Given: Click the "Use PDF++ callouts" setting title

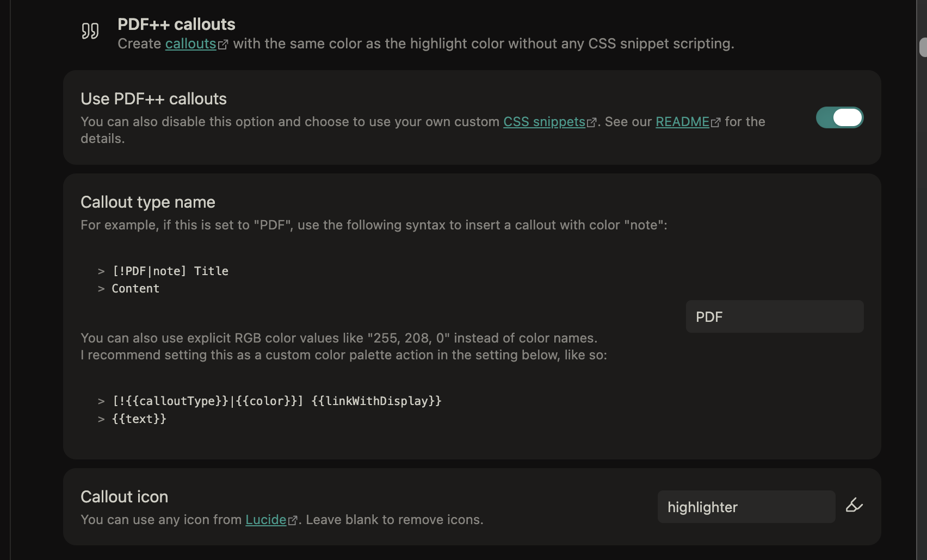Looking at the screenshot, I should [x=153, y=99].
